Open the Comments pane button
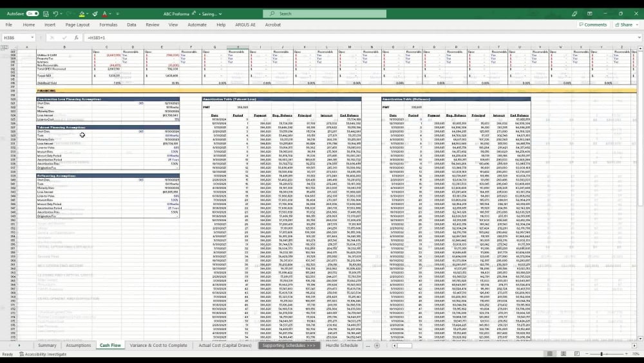The image size is (644, 363). 592,25
